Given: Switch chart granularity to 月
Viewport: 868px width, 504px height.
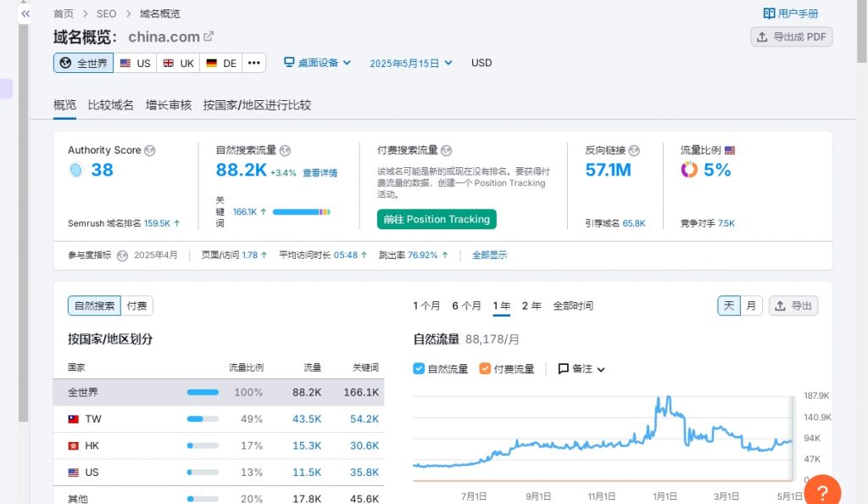Looking at the screenshot, I should click(751, 305).
